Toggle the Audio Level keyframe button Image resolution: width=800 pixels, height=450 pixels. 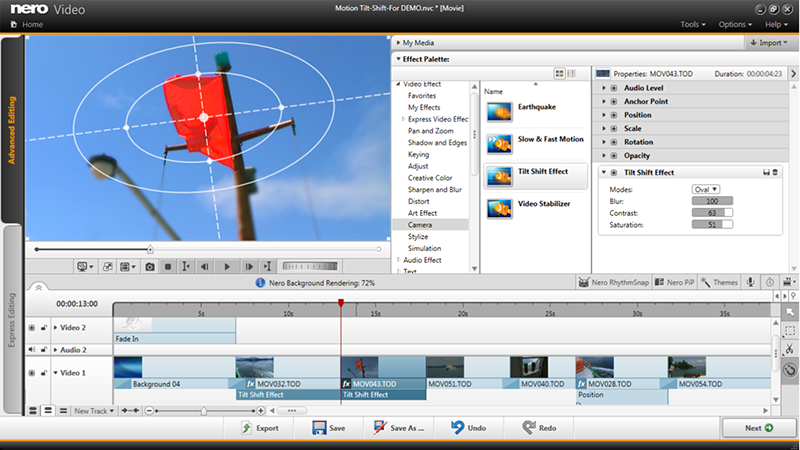pyautogui.click(x=614, y=88)
